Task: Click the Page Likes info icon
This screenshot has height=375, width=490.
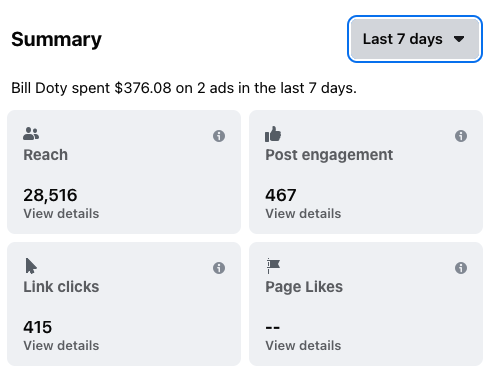Action: point(461,268)
